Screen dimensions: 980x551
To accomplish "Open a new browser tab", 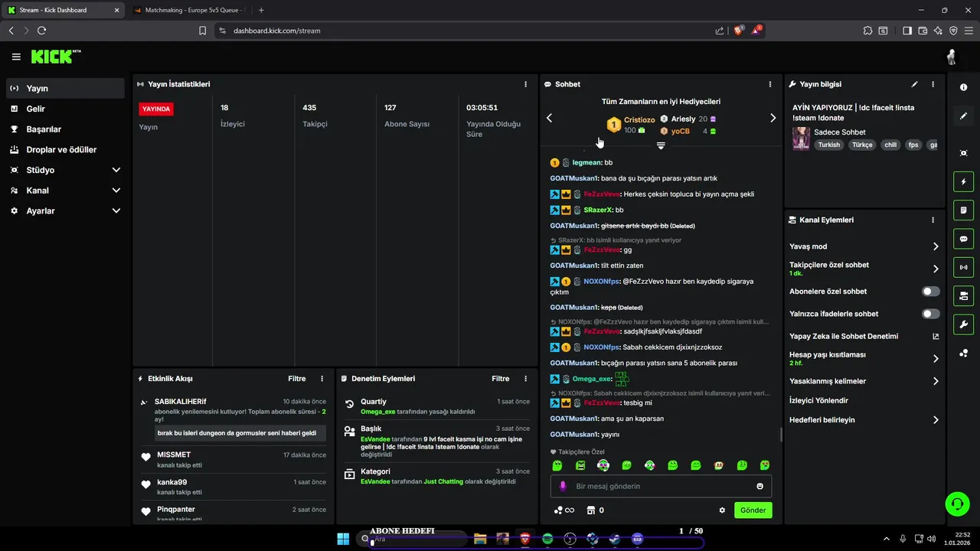I will (261, 10).
